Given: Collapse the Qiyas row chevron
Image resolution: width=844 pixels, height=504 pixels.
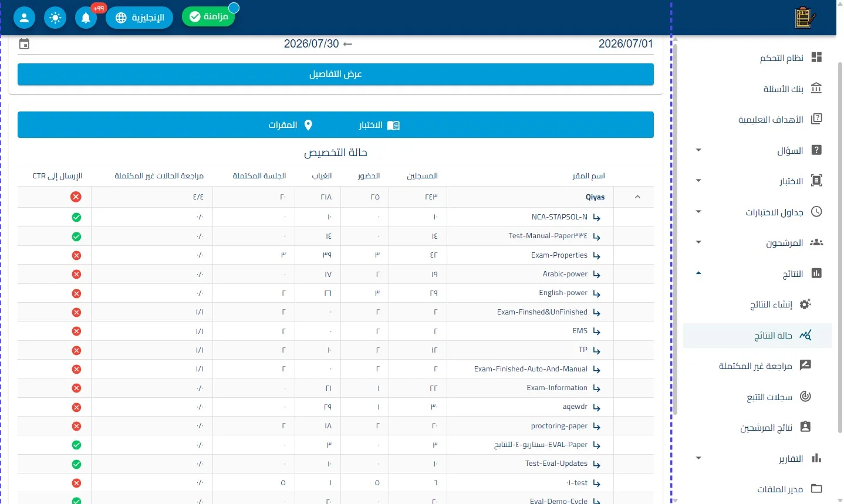Looking at the screenshot, I should pos(637,197).
